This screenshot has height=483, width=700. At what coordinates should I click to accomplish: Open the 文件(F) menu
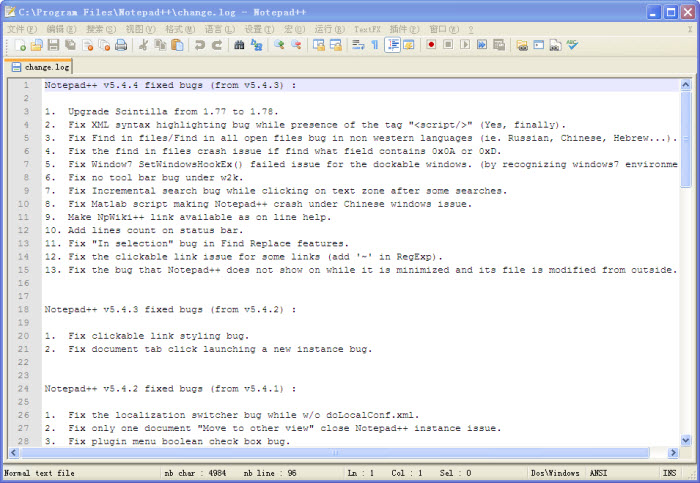click(22, 29)
